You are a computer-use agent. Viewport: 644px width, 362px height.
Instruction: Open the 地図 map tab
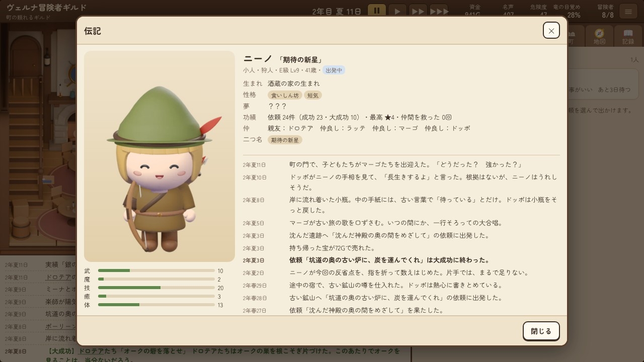coord(599,37)
